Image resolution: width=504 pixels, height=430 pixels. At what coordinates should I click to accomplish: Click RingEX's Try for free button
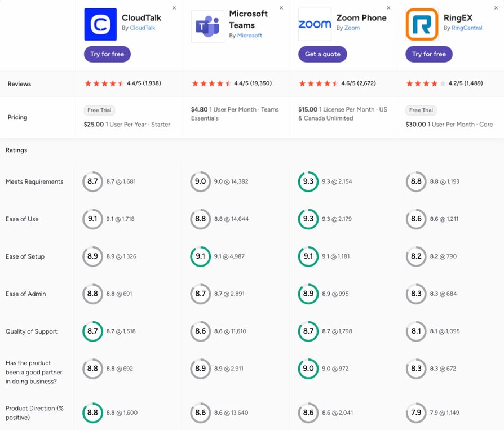coord(429,54)
